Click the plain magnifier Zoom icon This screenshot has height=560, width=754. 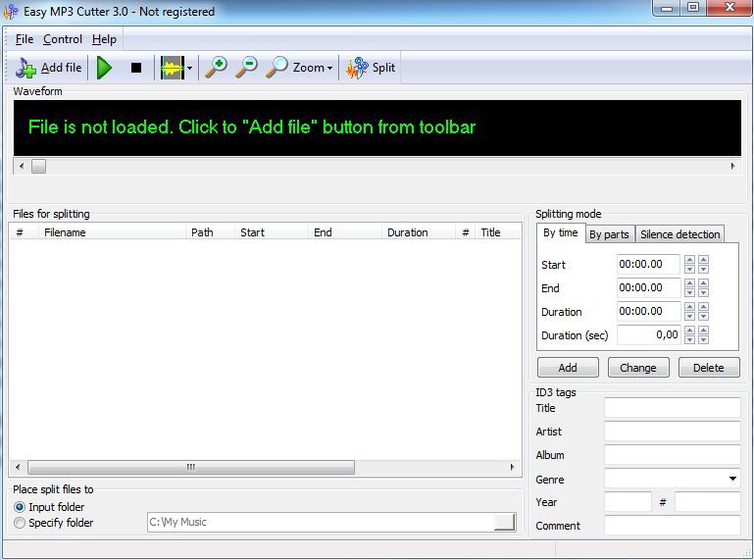point(276,68)
